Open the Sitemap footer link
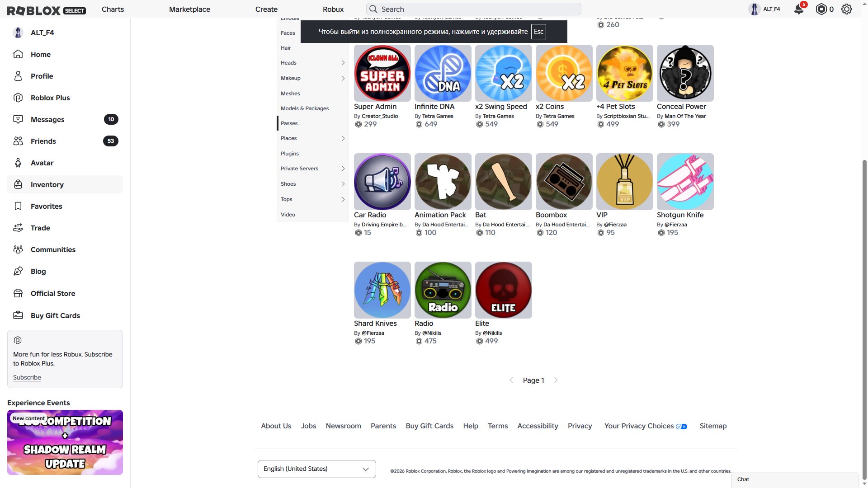 (713, 426)
